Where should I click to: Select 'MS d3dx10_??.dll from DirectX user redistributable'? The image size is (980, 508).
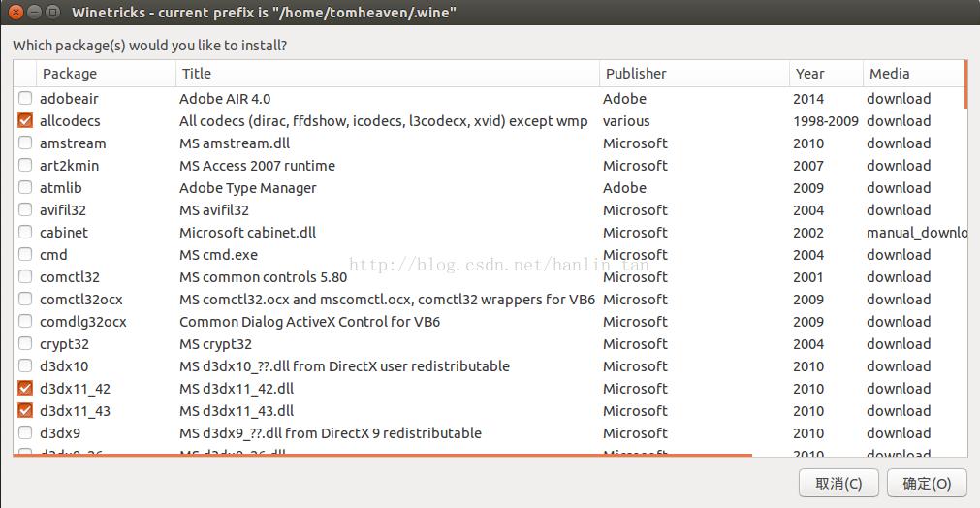[x=344, y=366]
